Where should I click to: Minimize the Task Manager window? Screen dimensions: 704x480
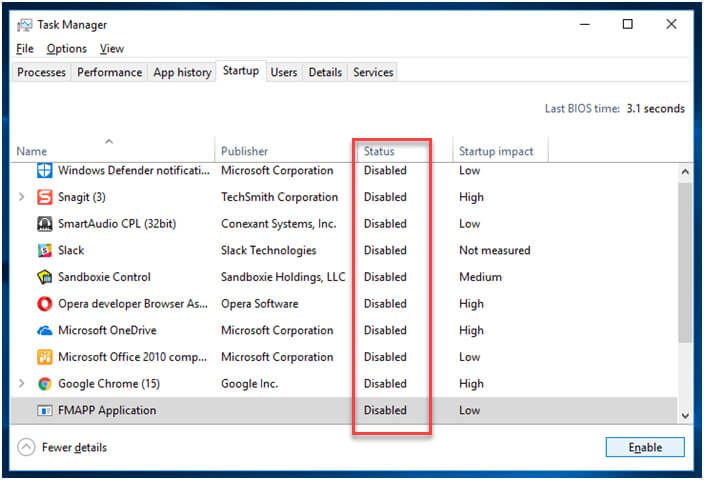(585, 24)
